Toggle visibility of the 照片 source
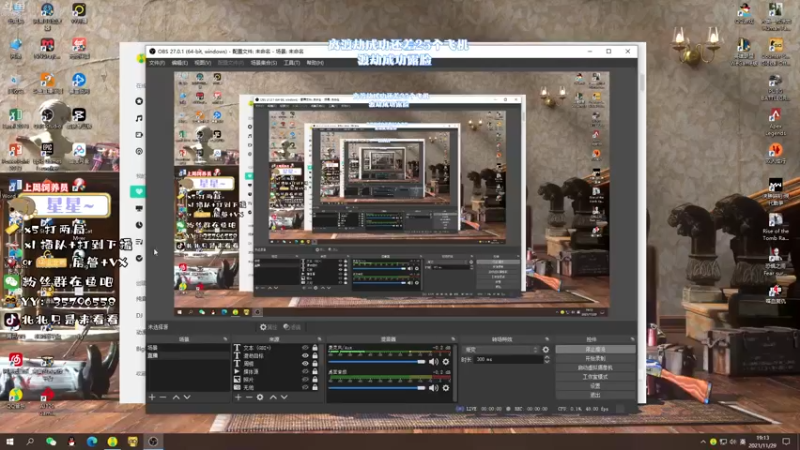800x450 pixels. (x=305, y=380)
